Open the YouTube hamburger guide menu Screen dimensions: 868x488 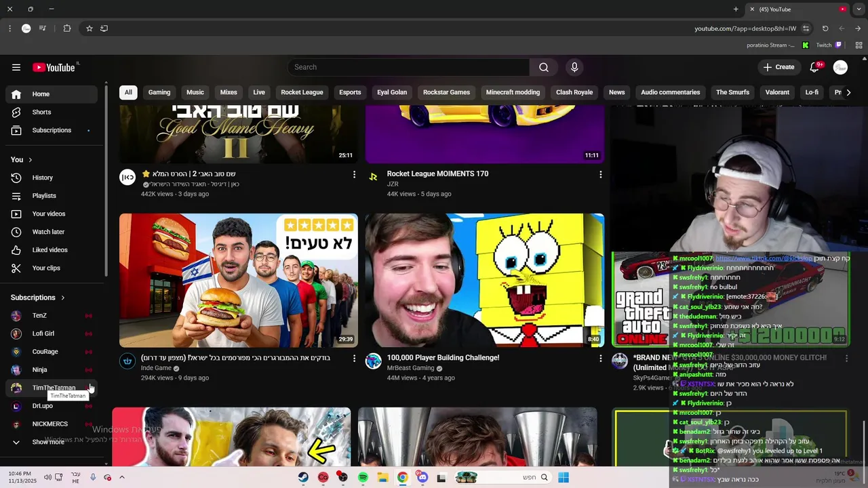16,67
